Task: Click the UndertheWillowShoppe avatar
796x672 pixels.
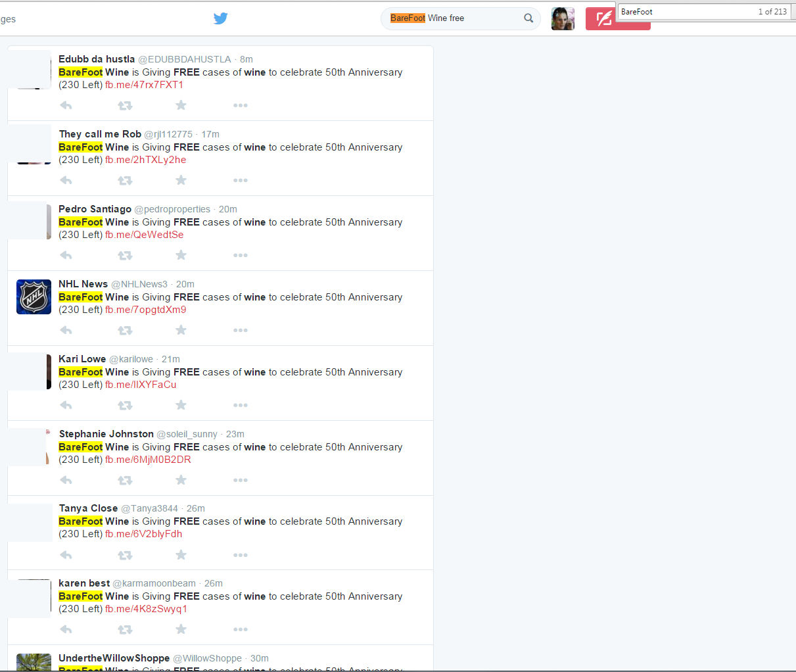Action: [34, 662]
